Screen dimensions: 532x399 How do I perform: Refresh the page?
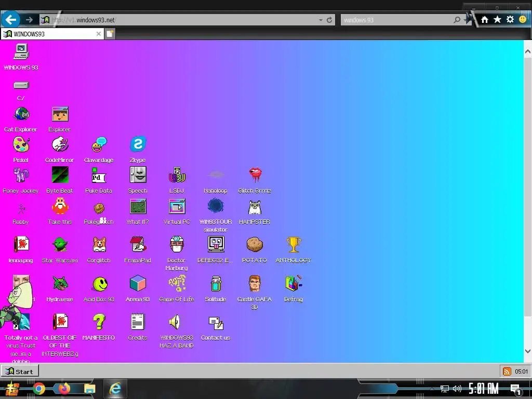[329, 20]
